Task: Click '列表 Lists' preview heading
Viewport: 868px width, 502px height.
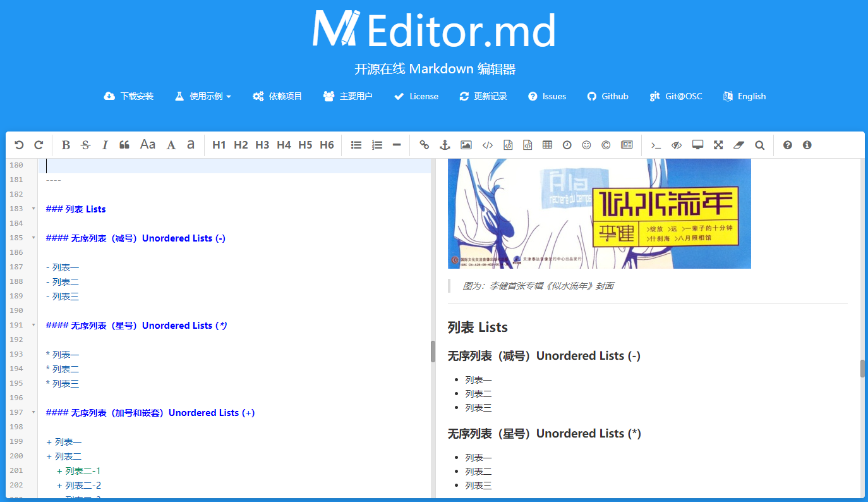Action: coord(478,327)
